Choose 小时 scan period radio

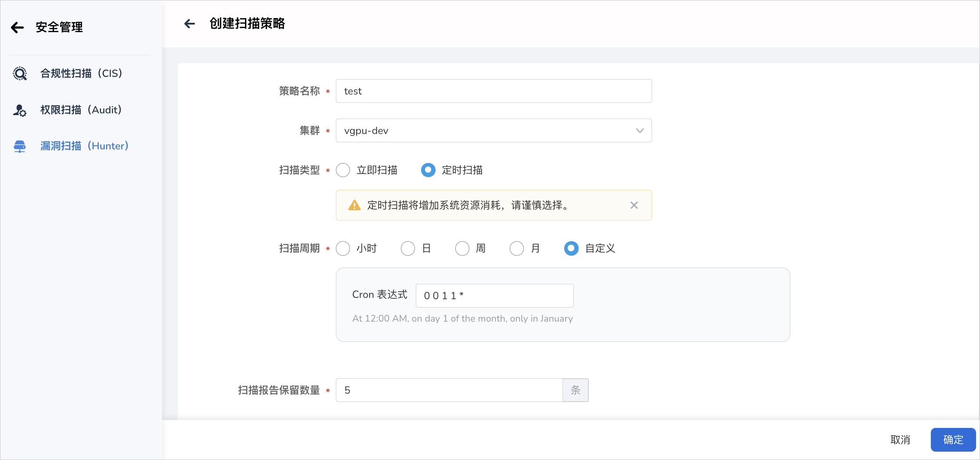(343, 248)
